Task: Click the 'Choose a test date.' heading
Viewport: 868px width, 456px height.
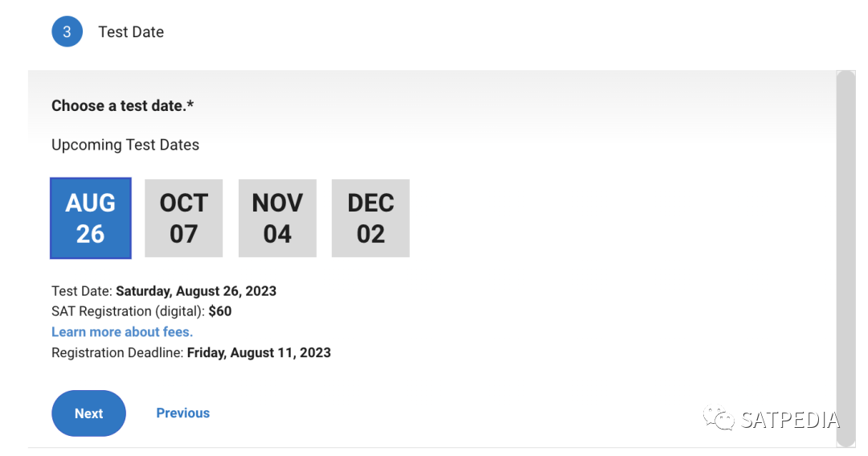Action: point(117,106)
